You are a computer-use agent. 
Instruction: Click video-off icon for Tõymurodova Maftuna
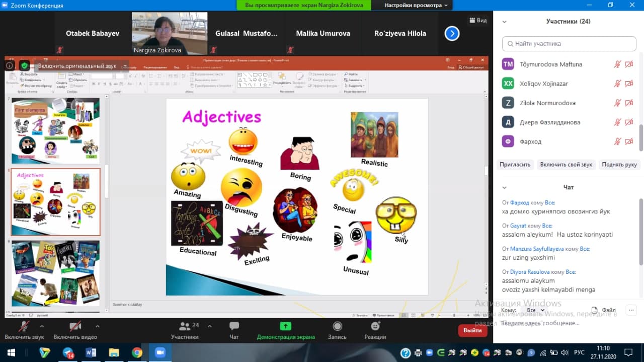pyautogui.click(x=629, y=64)
